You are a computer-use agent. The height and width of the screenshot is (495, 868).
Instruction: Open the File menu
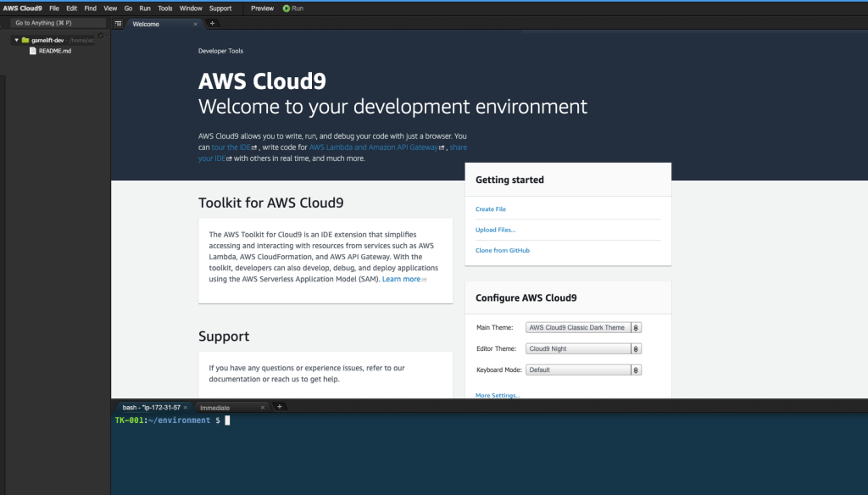click(53, 8)
